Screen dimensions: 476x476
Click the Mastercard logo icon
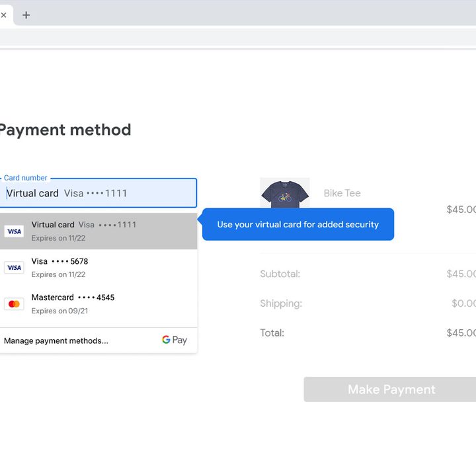click(x=14, y=303)
